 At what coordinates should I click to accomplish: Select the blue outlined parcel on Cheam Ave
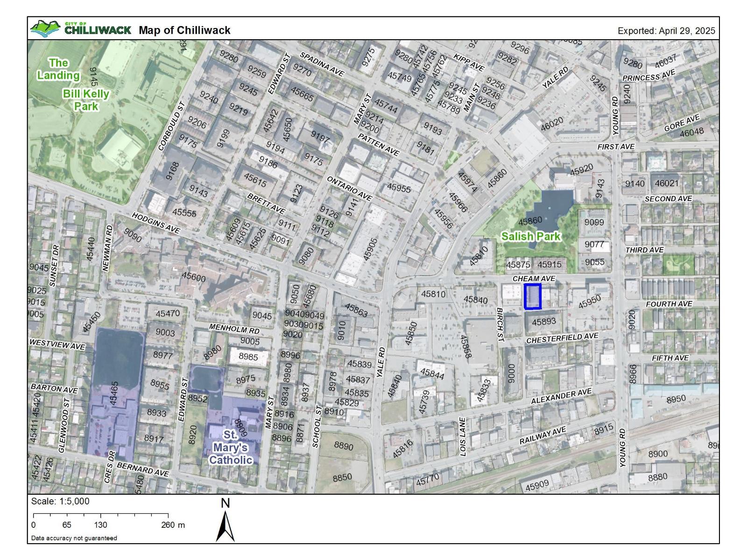pyautogui.click(x=532, y=297)
